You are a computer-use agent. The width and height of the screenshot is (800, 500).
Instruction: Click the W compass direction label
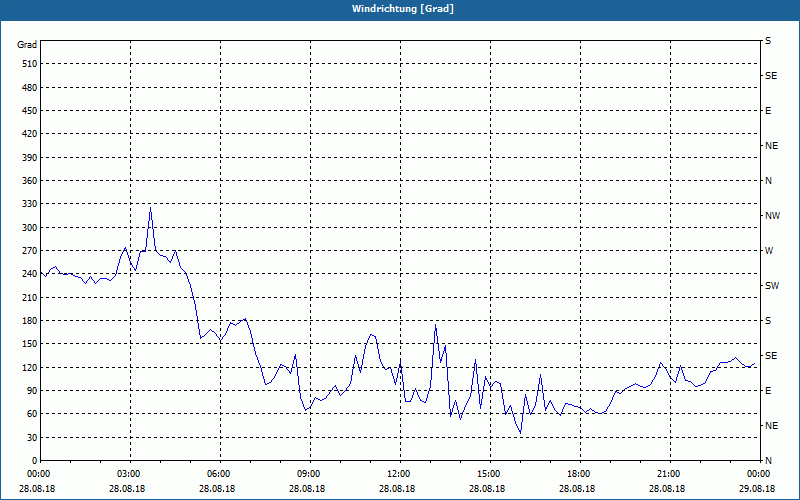(769, 251)
